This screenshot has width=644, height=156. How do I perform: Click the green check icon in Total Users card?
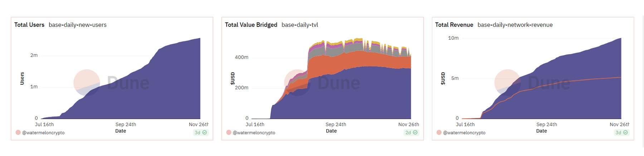[x=205, y=132]
